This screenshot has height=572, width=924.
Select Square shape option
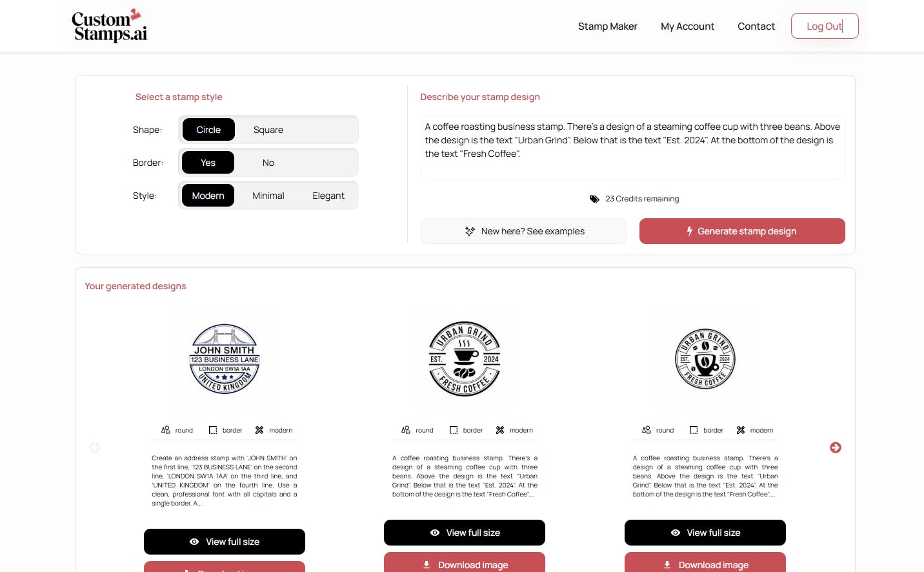[x=268, y=130]
